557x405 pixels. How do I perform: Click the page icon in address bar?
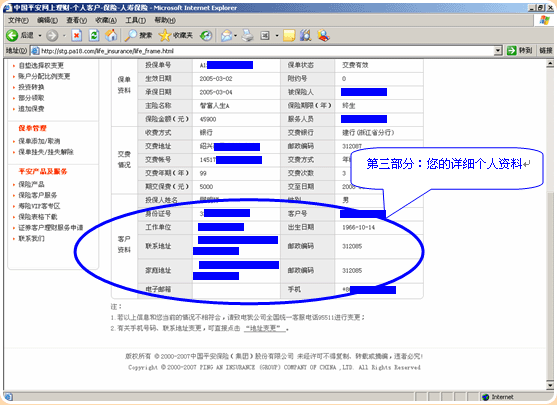pos(35,51)
